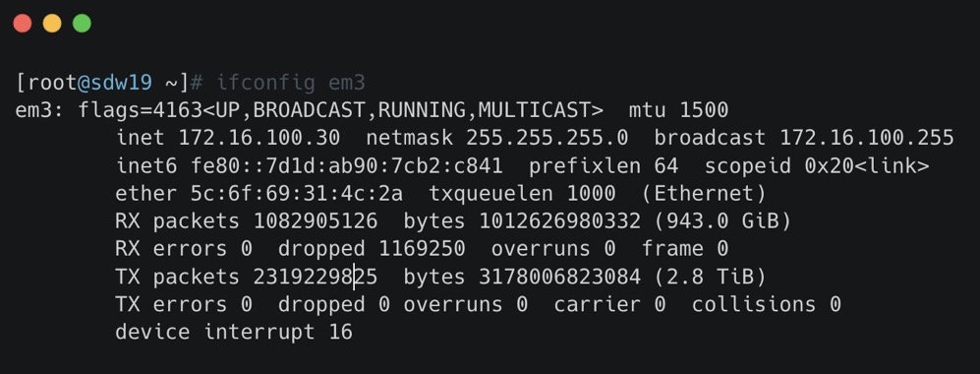Click the yellow minimize window button
The width and height of the screenshot is (980, 374).
tap(52, 24)
